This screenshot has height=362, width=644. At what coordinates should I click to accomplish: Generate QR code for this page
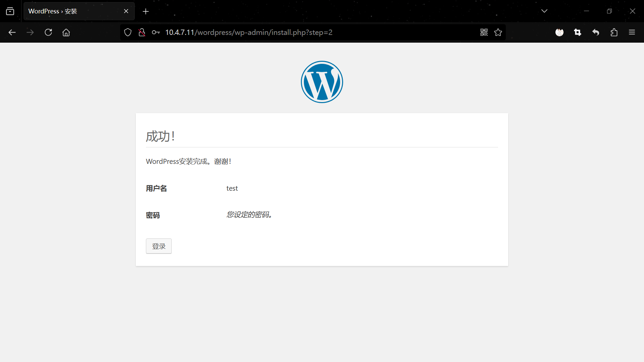(484, 32)
